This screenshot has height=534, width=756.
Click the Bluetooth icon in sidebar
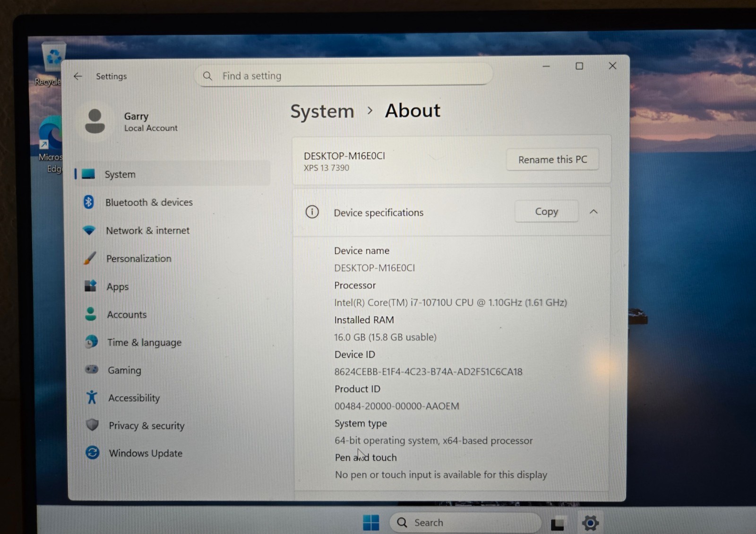(x=88, y=202)
